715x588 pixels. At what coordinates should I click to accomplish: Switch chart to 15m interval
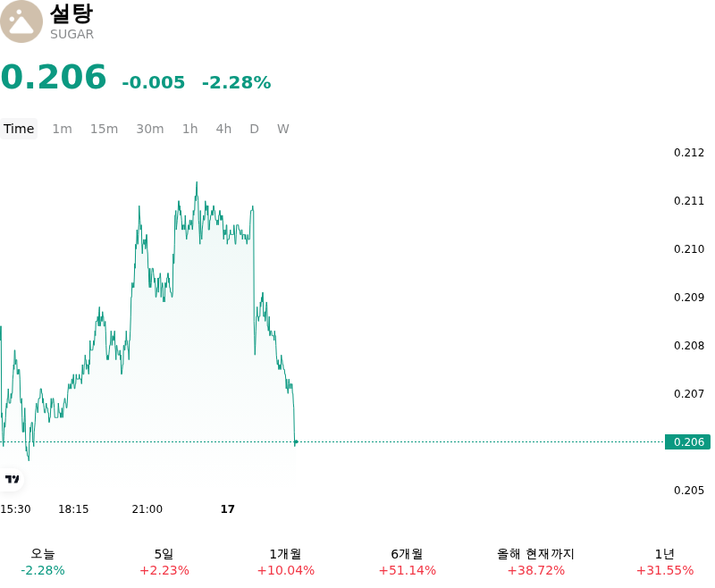104,129
